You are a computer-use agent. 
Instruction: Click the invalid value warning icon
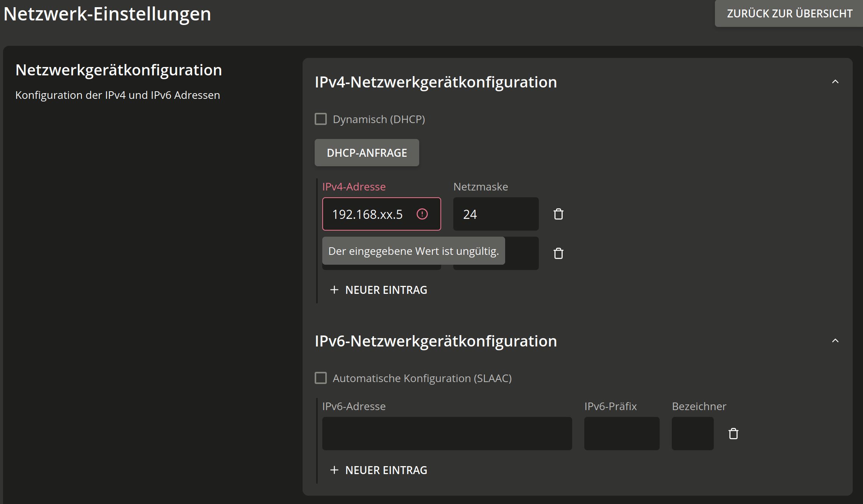422,214
